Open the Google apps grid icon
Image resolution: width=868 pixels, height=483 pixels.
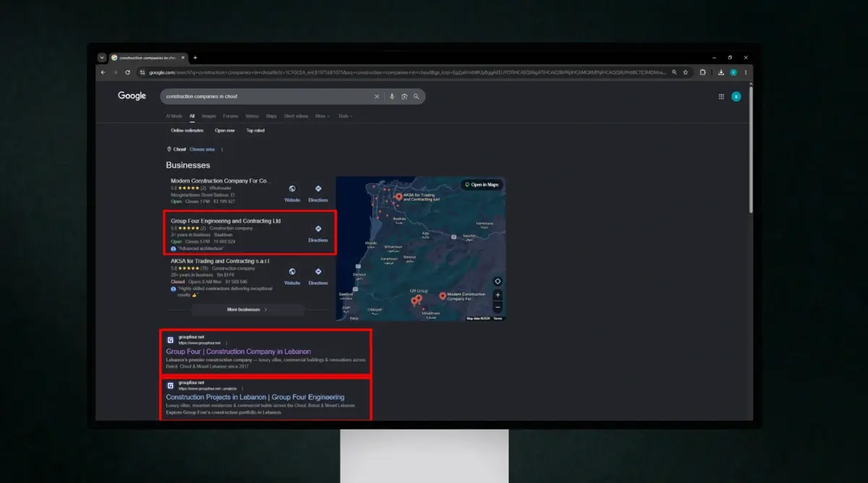[x=721, y=96]
